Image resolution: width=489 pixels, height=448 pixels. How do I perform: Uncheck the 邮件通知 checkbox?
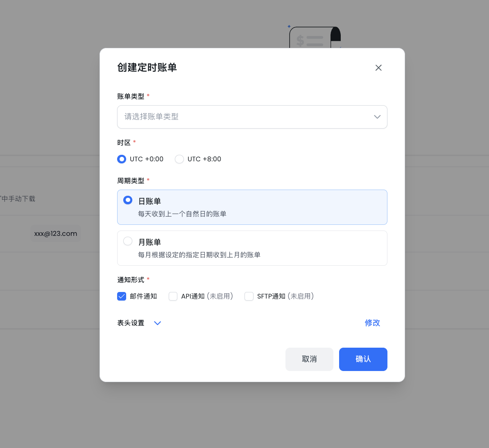122,296
